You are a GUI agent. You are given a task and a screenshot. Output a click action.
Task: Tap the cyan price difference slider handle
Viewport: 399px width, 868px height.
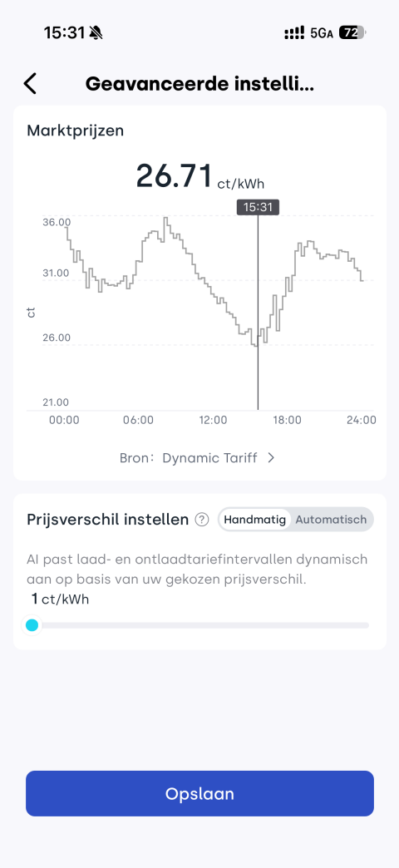point(32,625)
